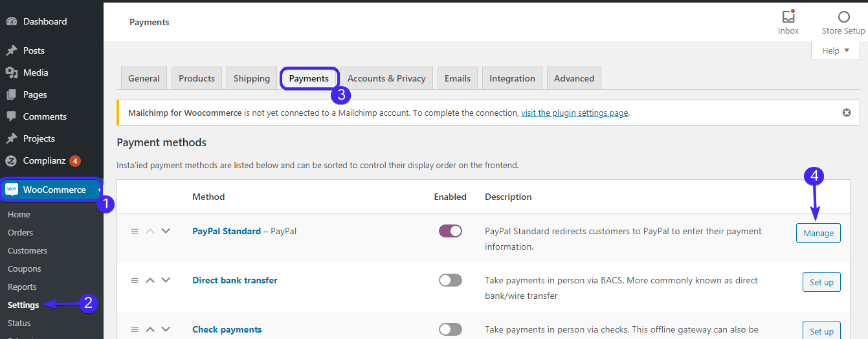Image resolution: width=868 pixels, height=339 pixels.
Task: Move Direct bank transfer up with chevron
Action: click(150, 280)
